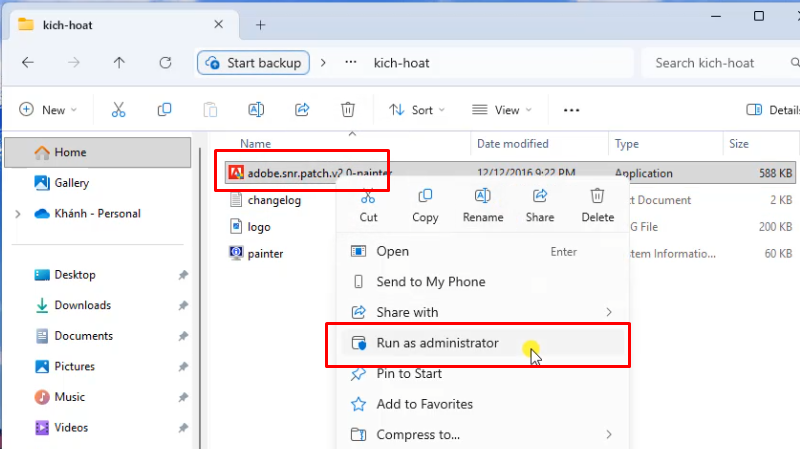Close the kich-hoat tab
Image resolution: width=800 pixels, height=449 pixels.
pyautogui.click(x=218, y=24)
